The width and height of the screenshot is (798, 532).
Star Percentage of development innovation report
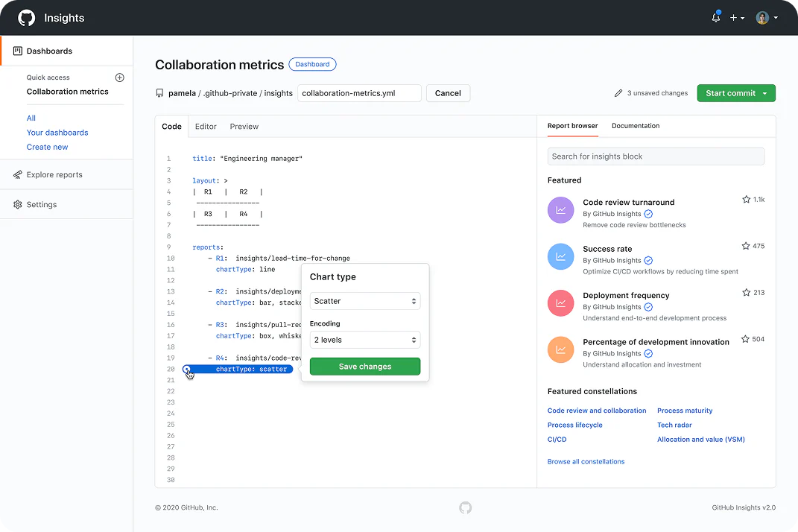click(x=745, y=339)
